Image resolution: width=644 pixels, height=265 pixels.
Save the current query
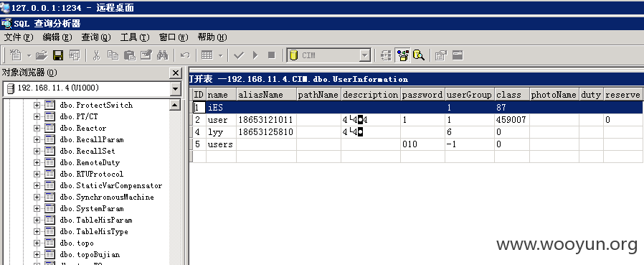tap(58, 55)
